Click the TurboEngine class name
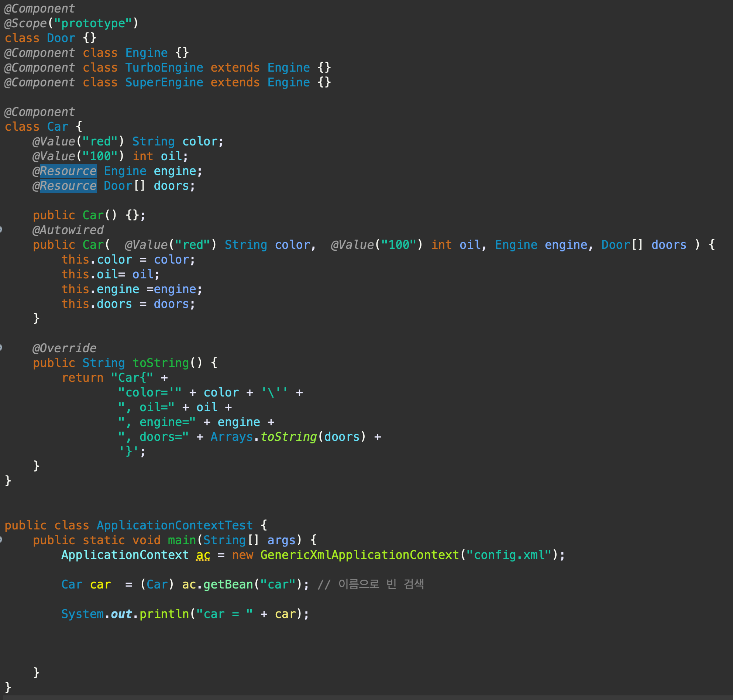This screenshot has width=733, height=700. [x=164, y=68]
